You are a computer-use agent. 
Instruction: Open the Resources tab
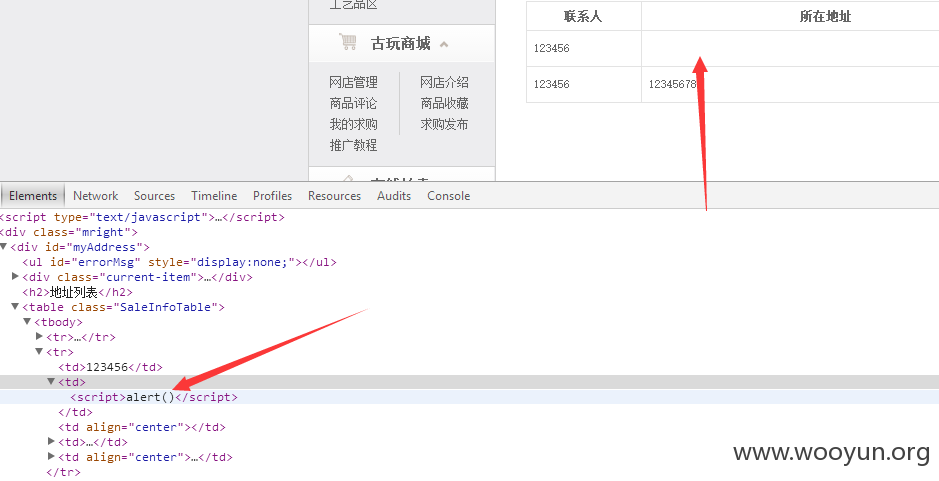pos(334,196)
